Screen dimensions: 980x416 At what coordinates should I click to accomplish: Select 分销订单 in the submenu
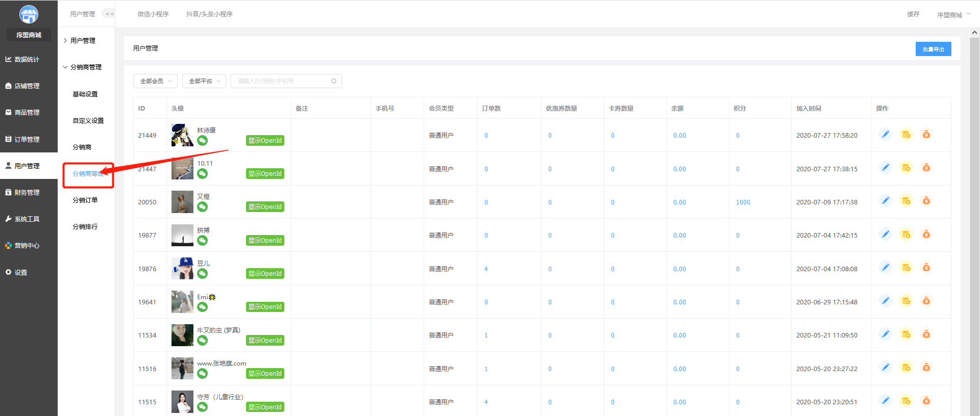(x=85, y=200)
